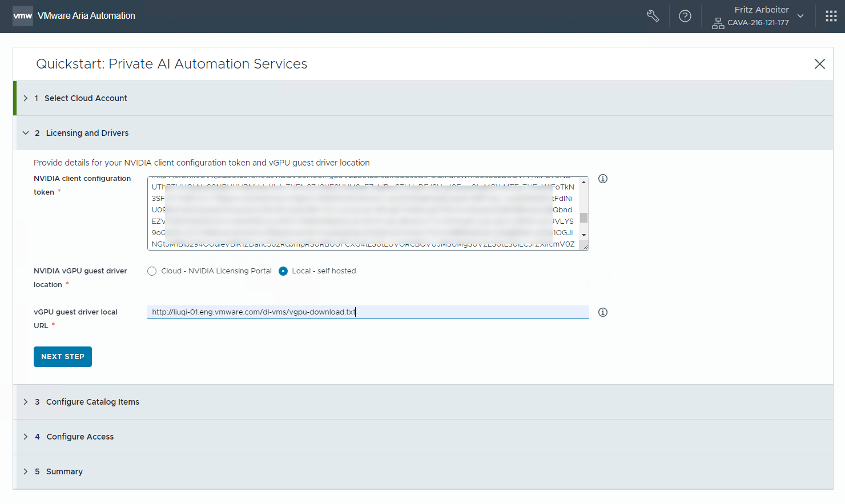
Task: Open the wrench tools icon
Action: point(653,16)
